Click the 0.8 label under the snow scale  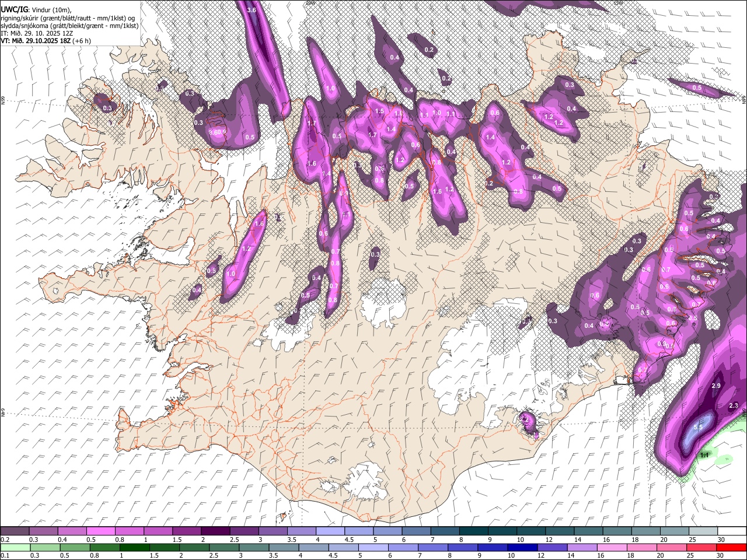coord(120,540)
